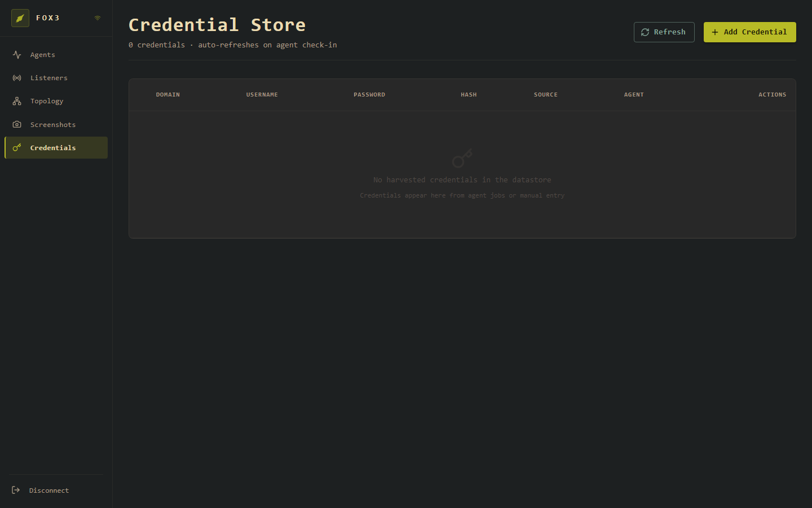This screenshot has height=508, width=812.
Task: Click the USERNAME column header
Action: pyautogui.click(x=262, y=95)
